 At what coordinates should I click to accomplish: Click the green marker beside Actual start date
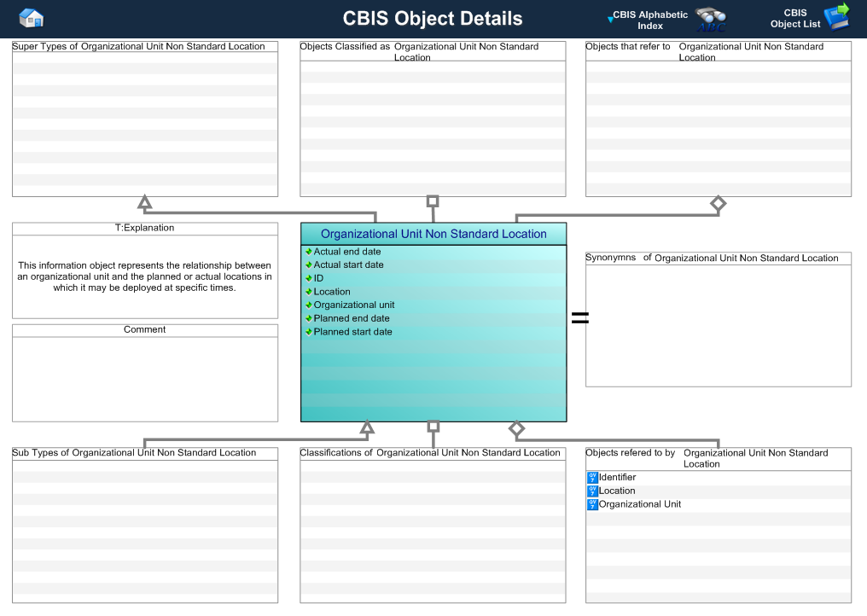309,264
